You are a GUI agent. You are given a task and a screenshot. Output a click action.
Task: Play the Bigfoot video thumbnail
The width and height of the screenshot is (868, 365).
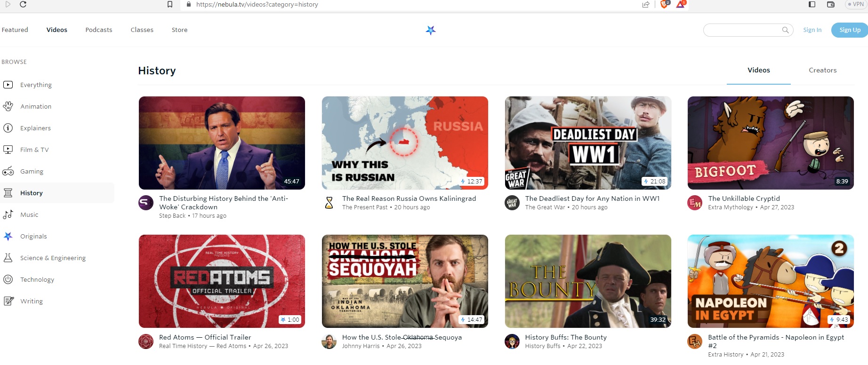coord(771,143)
